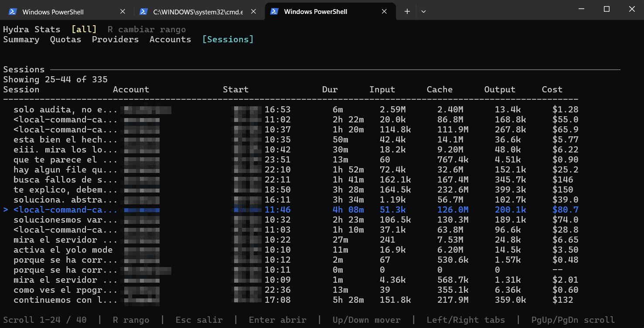Close the terminal window
This screenshot has height=328, width=644.
click(x=632, y=9)
